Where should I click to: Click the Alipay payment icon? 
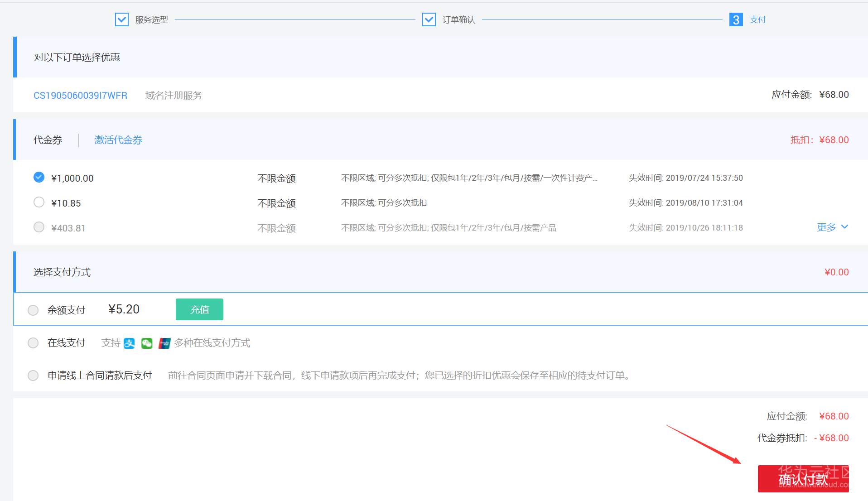[x=129, y=343]
